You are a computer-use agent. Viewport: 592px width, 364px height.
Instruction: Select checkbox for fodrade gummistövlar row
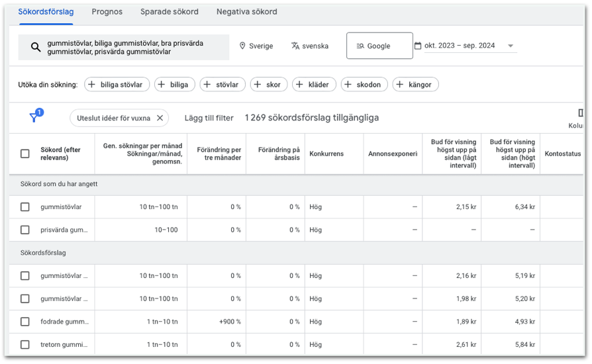(x=25, y=322)
